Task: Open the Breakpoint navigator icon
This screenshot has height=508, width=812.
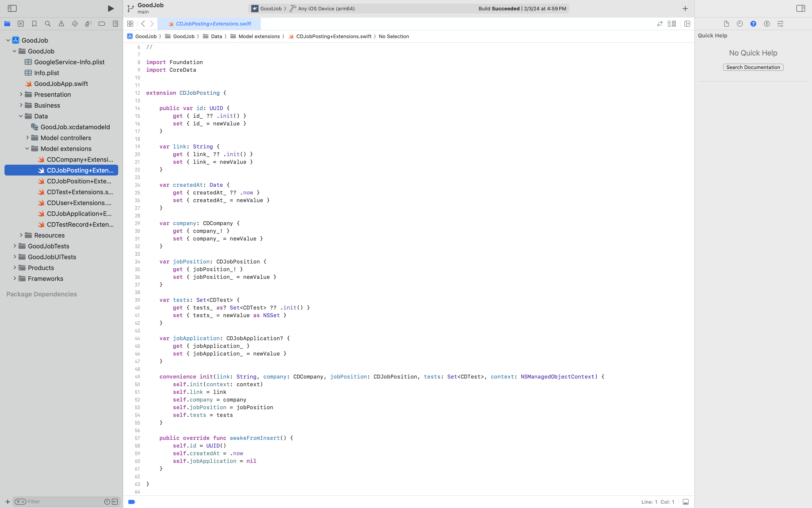Action: coord(102,23)
